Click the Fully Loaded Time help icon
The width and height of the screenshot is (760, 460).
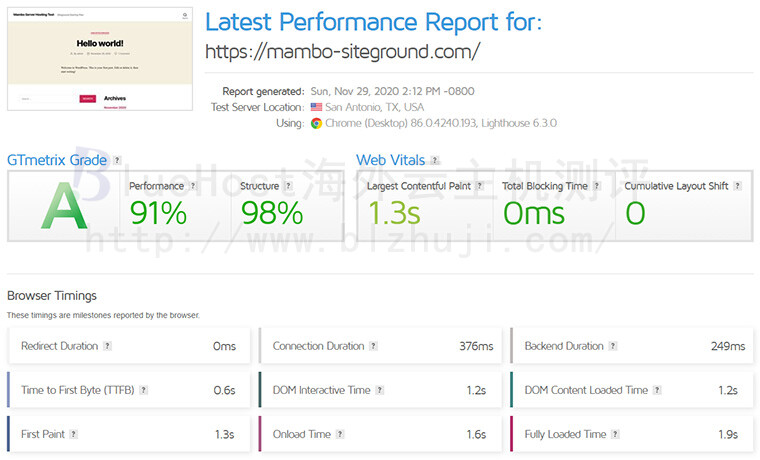point(615,434)
